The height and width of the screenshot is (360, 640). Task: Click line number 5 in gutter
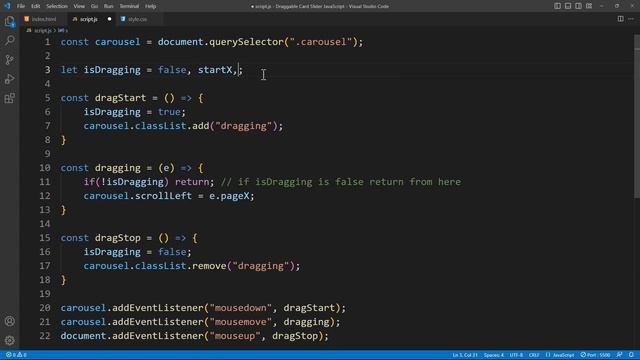(48, 98)
